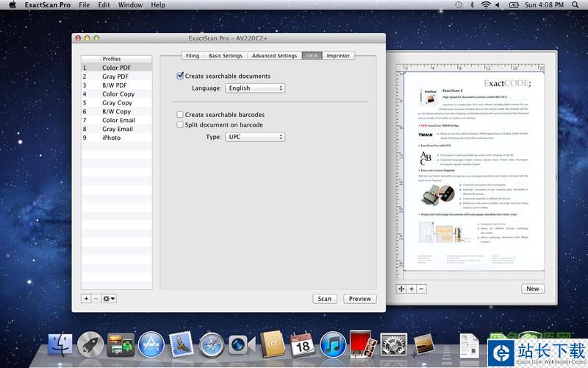Click the add profile plus button
Image resolution: width=588 pixels, height=368 pixels.
(86, 298)
